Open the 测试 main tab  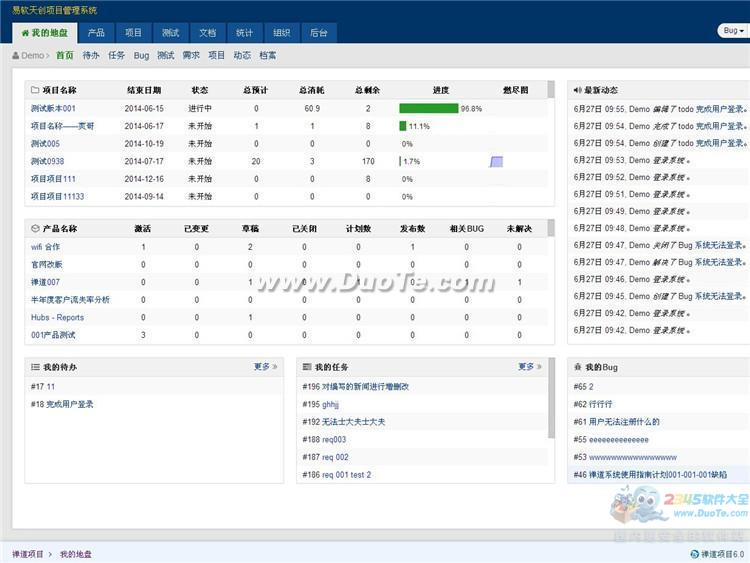[x=170, y=33]
